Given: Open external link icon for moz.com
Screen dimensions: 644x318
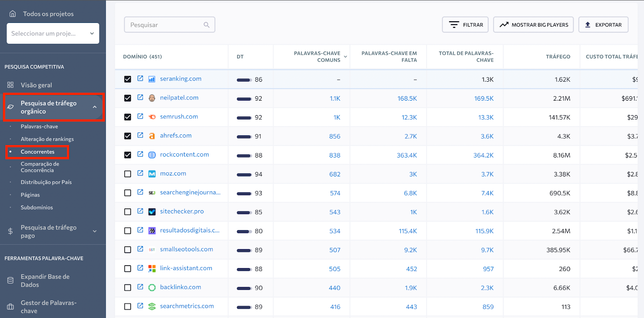Looking at the screenshot, I should click(140, 173).
